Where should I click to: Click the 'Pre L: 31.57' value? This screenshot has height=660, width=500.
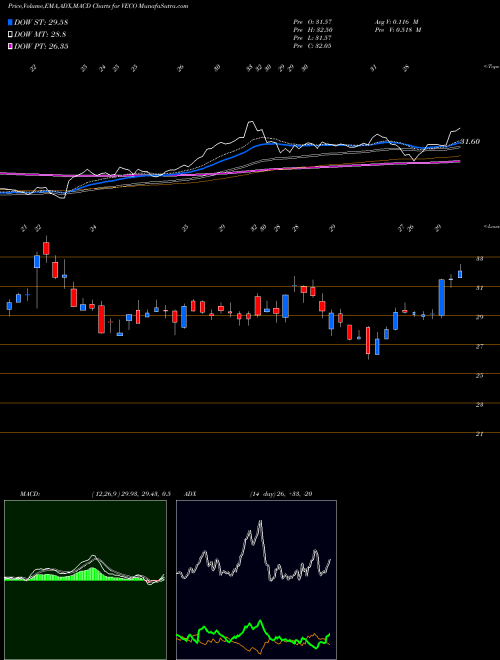pos(312,37)
